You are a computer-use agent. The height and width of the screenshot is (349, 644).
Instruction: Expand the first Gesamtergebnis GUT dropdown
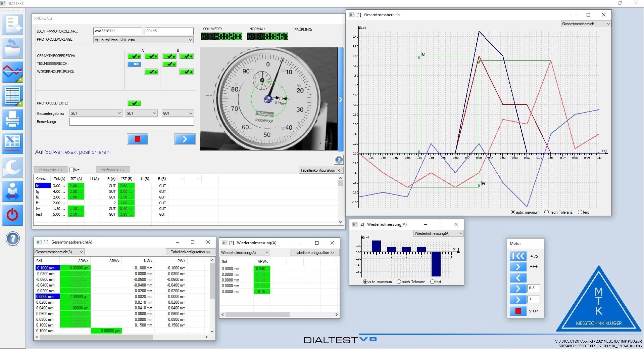tap(96, 113)
